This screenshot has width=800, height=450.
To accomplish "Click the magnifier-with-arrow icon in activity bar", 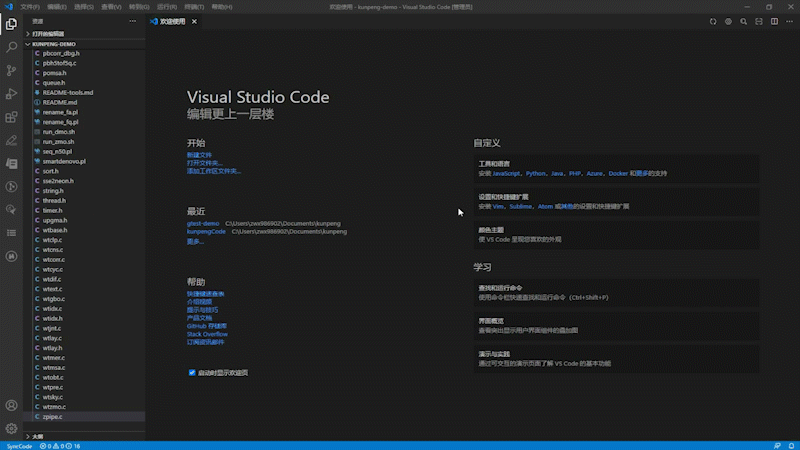I will (x=11, y=210).
